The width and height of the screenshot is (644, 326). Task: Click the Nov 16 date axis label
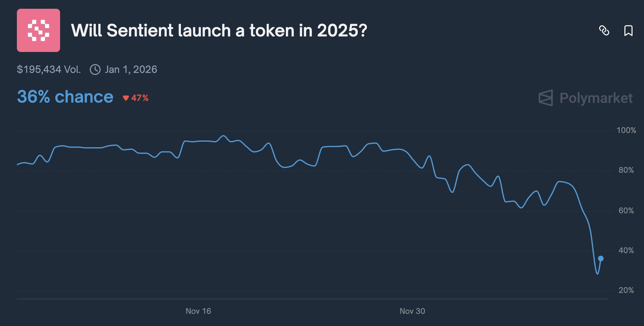198,311
